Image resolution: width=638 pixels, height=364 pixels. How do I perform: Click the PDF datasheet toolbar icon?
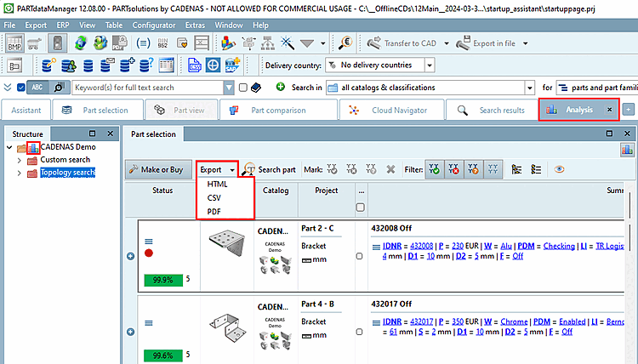[x=119, y=43]
